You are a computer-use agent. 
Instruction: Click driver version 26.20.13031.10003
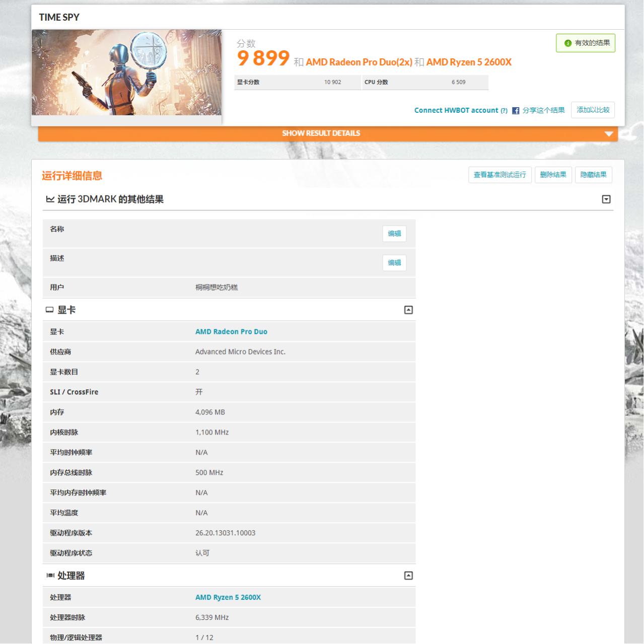225,533
